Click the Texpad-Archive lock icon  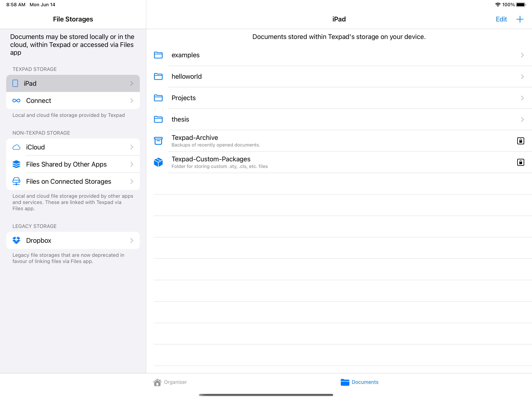pyautogui.click(x=521, y=140)
